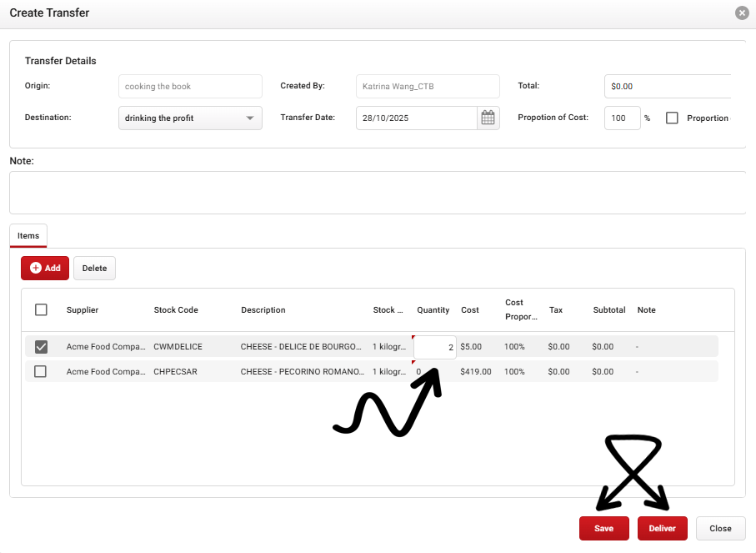Toggle select-all checkbox in table header
756x553 pixels.
point(41,309)
